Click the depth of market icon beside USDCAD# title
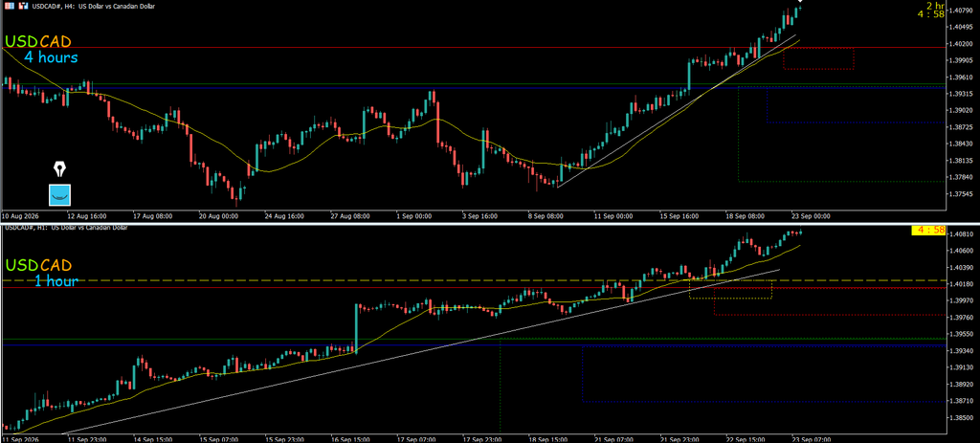The image size is (980, 443). click(x=23, y=7)
